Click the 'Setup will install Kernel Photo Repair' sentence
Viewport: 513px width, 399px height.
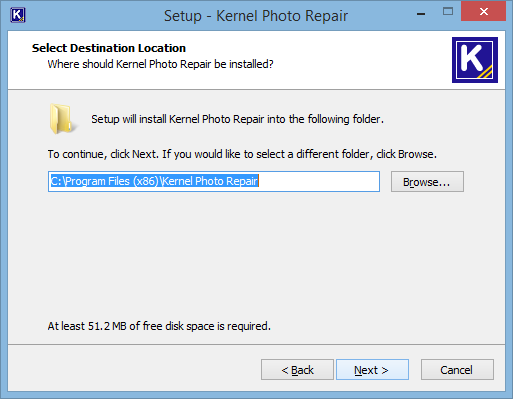(x=237, y=119)
